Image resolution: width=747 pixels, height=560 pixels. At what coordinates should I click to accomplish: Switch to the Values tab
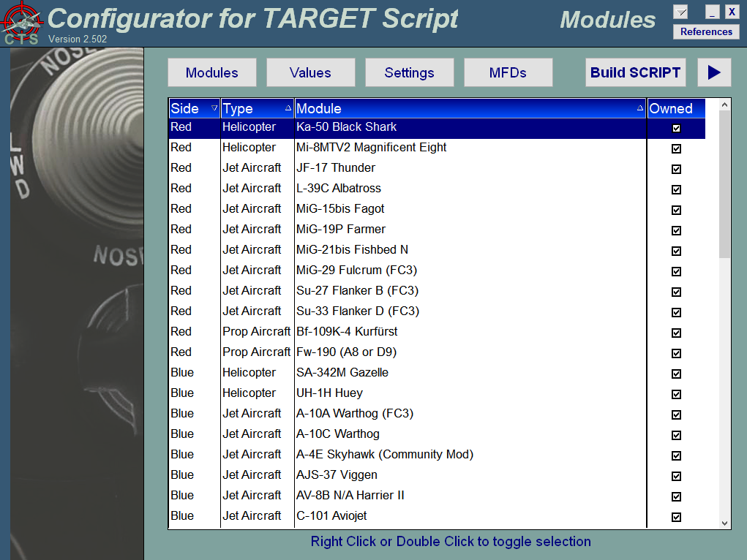[x=310, y=72]
